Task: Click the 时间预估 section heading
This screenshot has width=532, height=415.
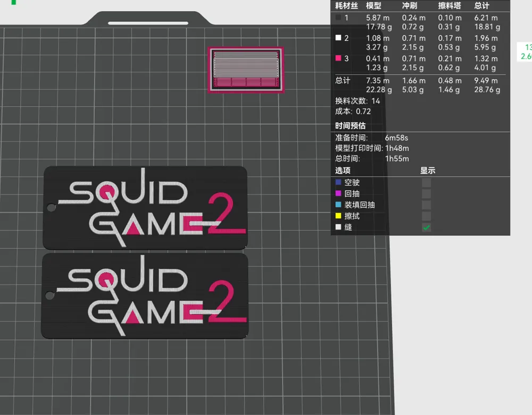Action: pos(350,126)
